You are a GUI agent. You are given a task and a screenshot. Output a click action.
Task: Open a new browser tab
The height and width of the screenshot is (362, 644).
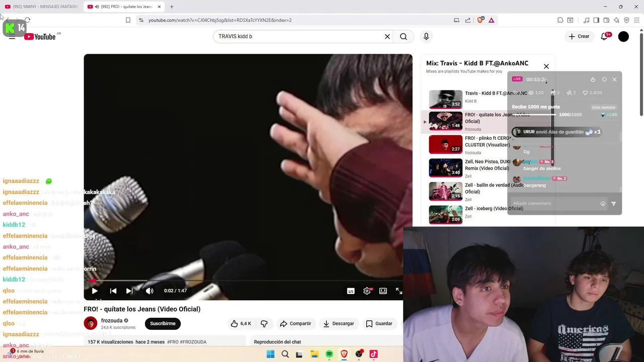pyautogui.click(x=172, y=7)
